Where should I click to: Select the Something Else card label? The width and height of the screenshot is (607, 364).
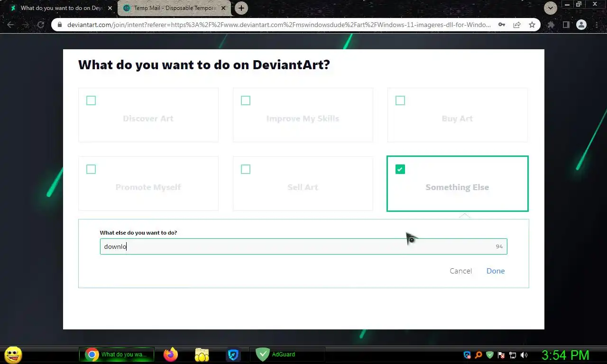point(457,187)
